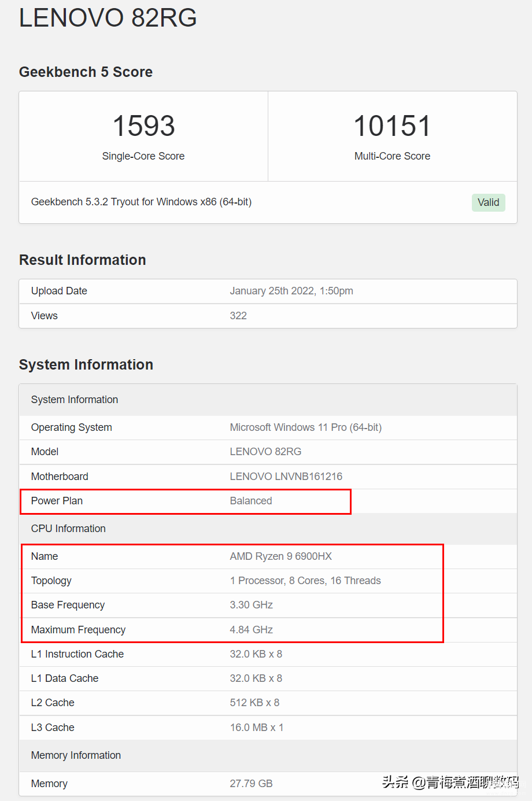Image resolution: width=532 pixels, height=801 pixels.
Task: Click the Maximum Frequency 4.84 GHz value
Action: pos(252,630)
